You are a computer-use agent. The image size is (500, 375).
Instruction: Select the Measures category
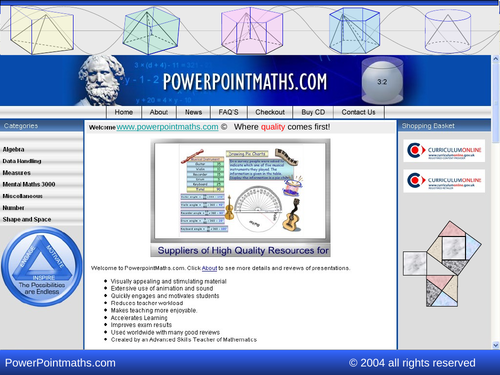(x=16, y=173)
